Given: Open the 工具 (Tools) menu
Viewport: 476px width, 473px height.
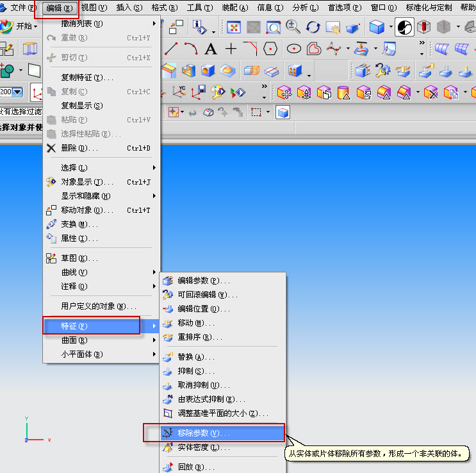Looking at the screenshot, I should tap(200, 8).
